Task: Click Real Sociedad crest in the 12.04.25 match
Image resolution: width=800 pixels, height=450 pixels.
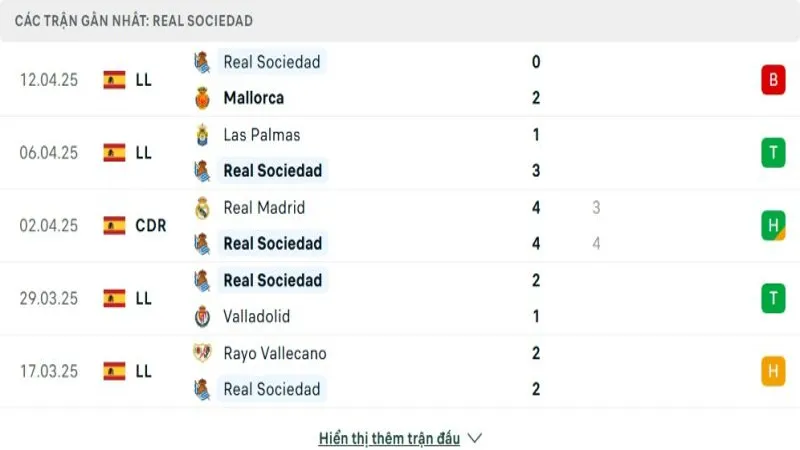Action: pos(202,62)
